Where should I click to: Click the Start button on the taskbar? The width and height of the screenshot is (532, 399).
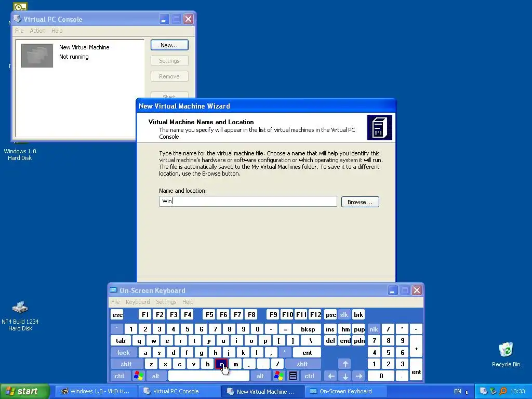[x=24, y=391]
